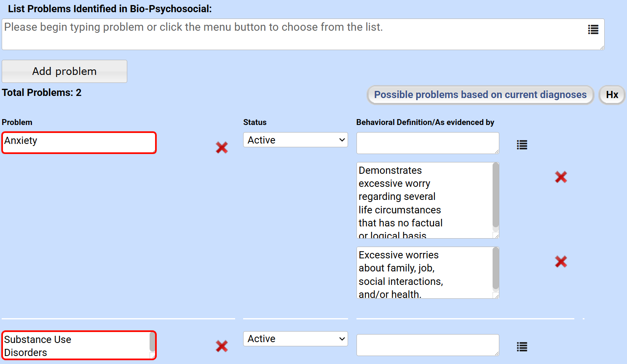Click the 'Demonstrates excessive worry' text box scrollbar
The width and height of the screenshot is (627, 364).
pos(496,196)
